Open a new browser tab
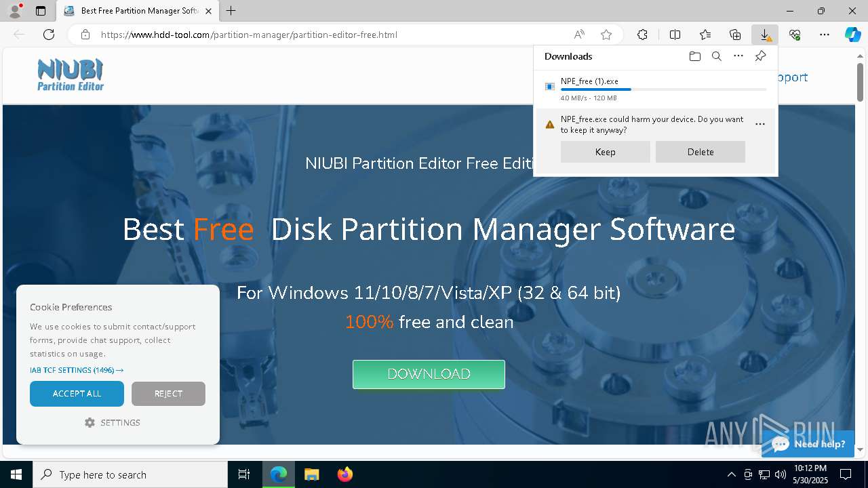868x488 pixels. (x=231, y=11)
